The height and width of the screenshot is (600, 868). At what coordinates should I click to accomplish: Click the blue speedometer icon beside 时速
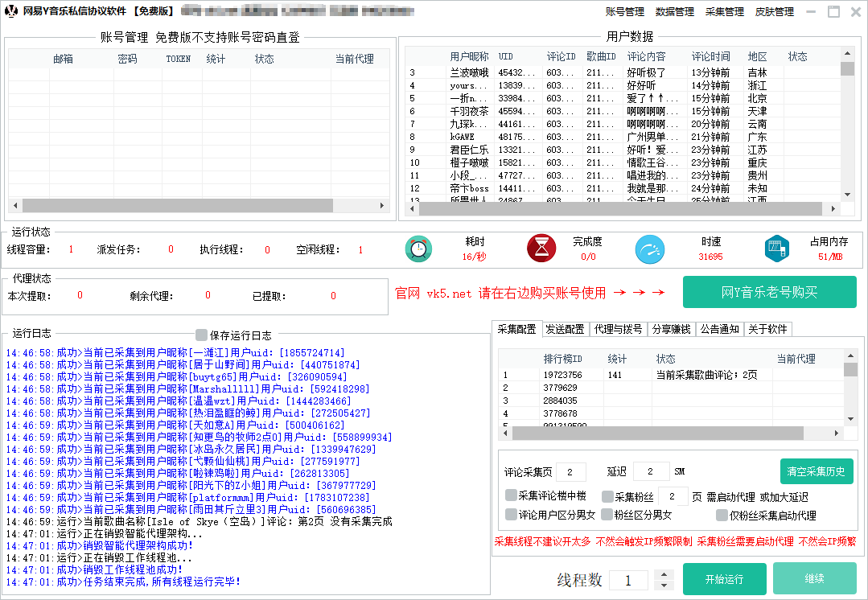pyautogui.click(x=650, y=249)
